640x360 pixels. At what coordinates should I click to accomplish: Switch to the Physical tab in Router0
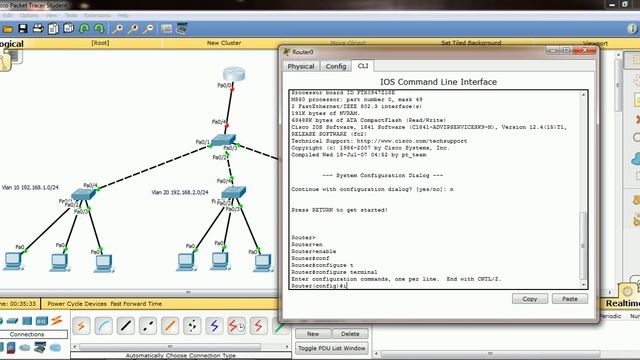301,66
